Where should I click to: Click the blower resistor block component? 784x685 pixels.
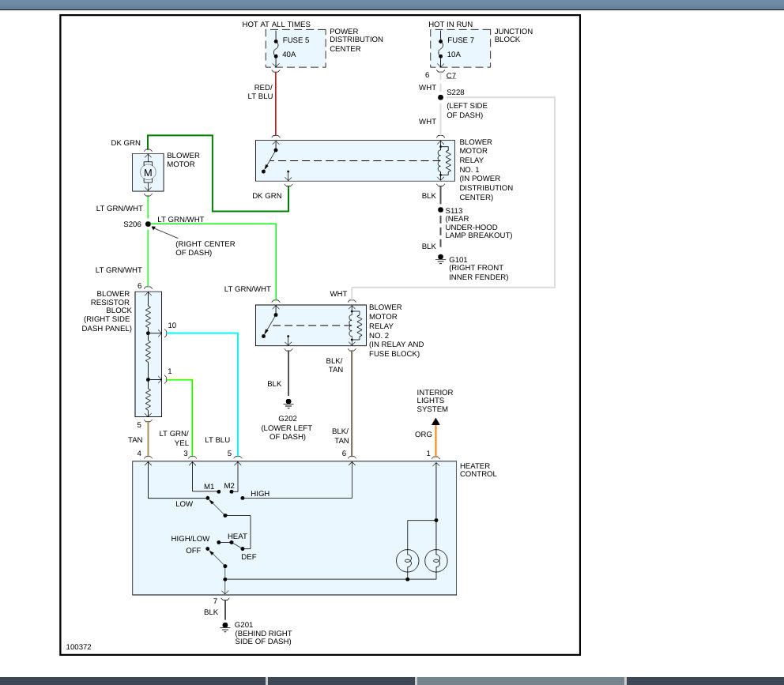(x=148, y=354)
